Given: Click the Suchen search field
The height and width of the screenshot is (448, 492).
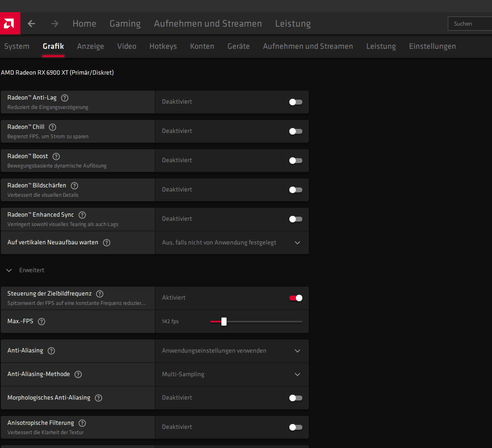Looking at the screenshot, I should point(470,24).
